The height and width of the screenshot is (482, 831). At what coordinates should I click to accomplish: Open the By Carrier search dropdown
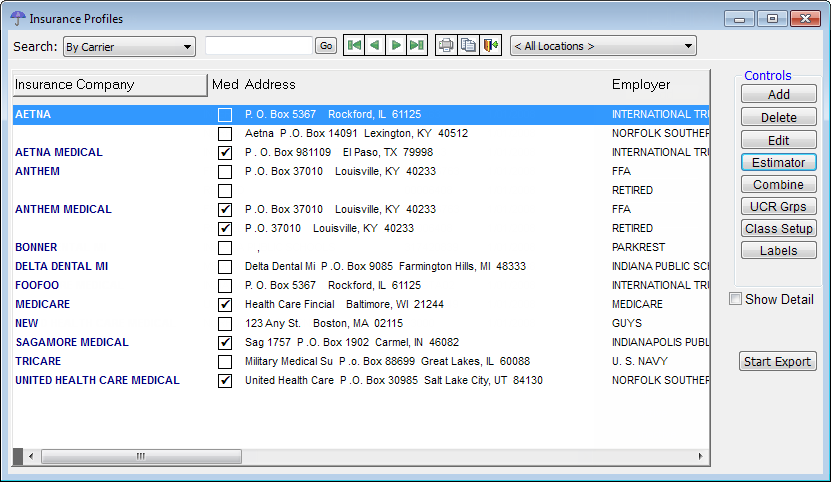129,47
